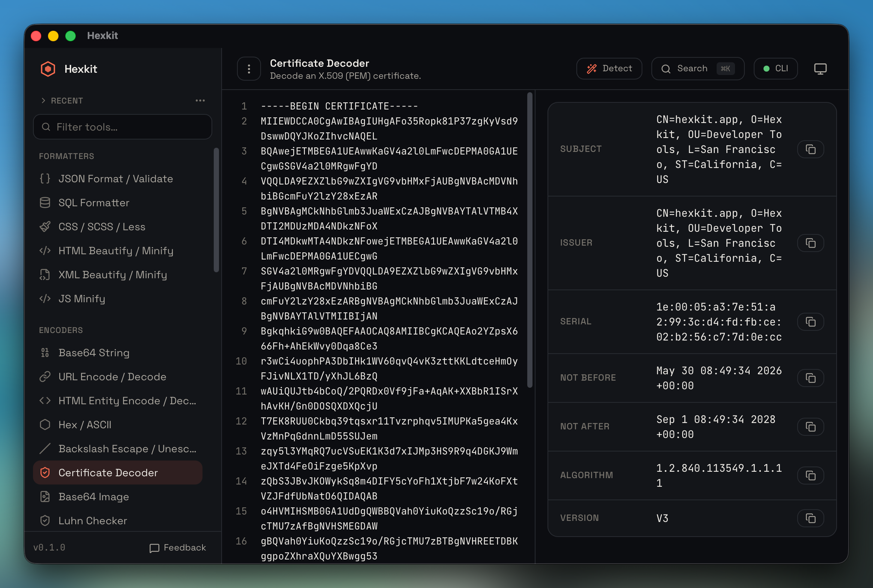Copy the SUBJECT value

810,149
